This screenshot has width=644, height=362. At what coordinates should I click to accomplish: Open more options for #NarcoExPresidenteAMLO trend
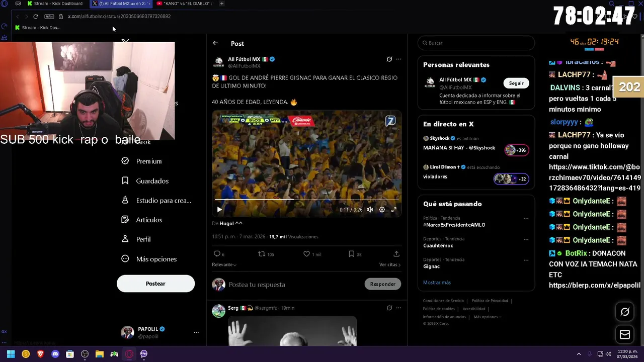click(526, 219)
